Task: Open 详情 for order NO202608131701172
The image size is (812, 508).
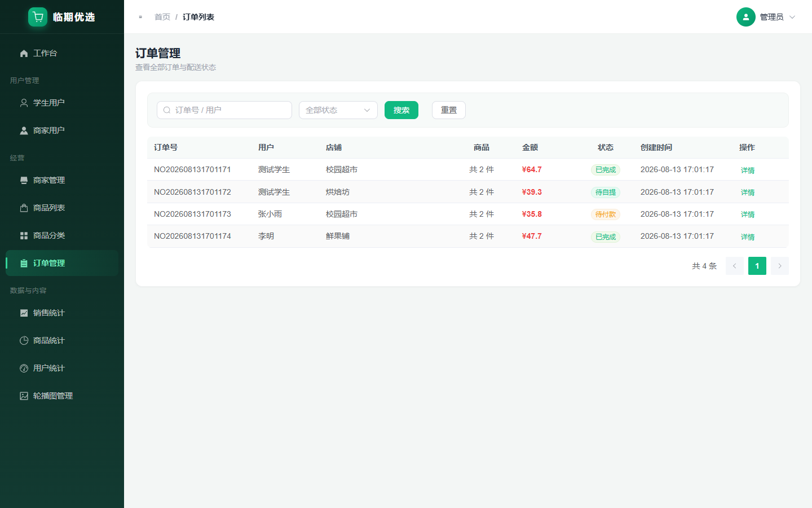Action: coord(748,192)
